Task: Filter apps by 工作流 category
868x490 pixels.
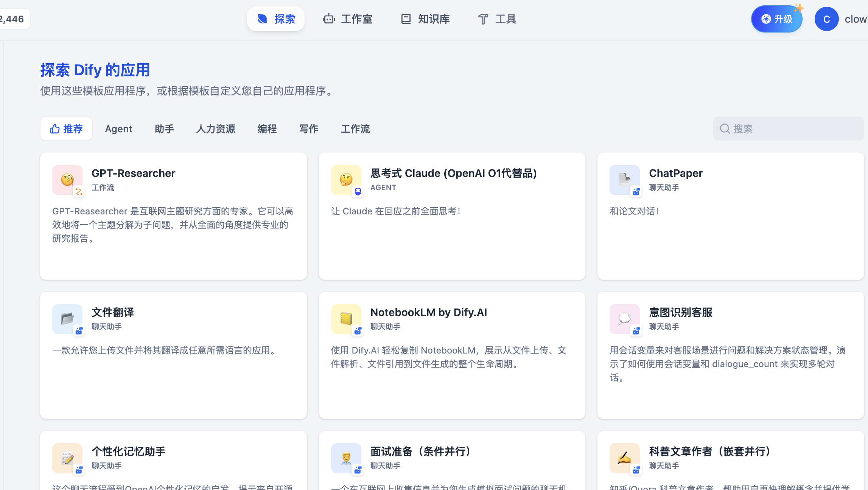Action: 355,129
